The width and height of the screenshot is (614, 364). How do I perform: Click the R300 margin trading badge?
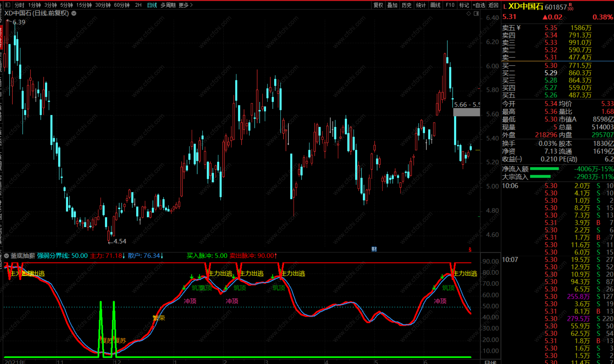point(570,7)
